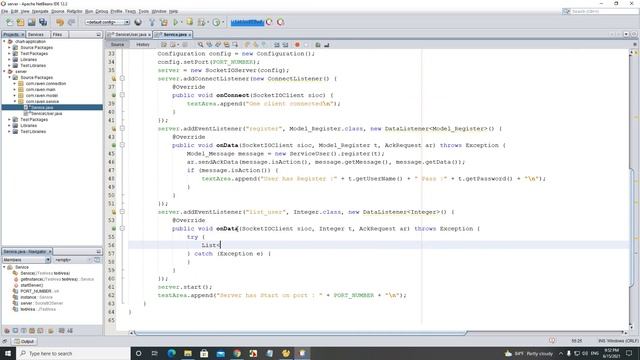Viewport: 640px width, 360px height.
Task: Collapse server Source Packages node
Action: (x=10, y=77)
